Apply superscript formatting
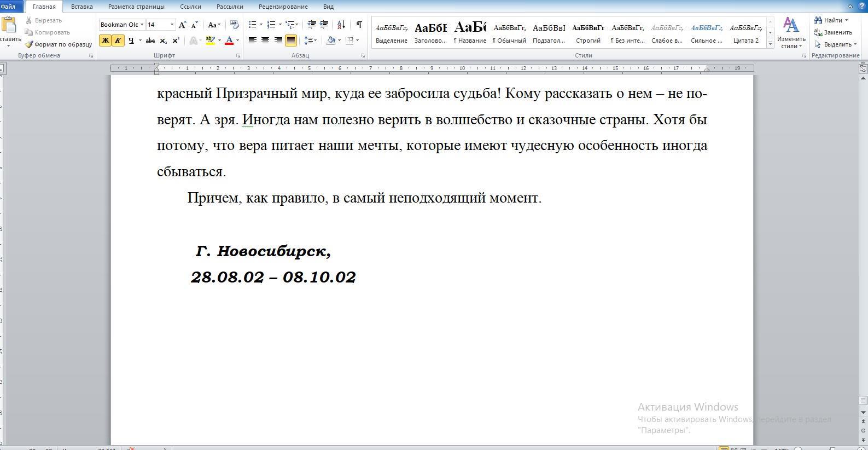 (x=176, y=41)
